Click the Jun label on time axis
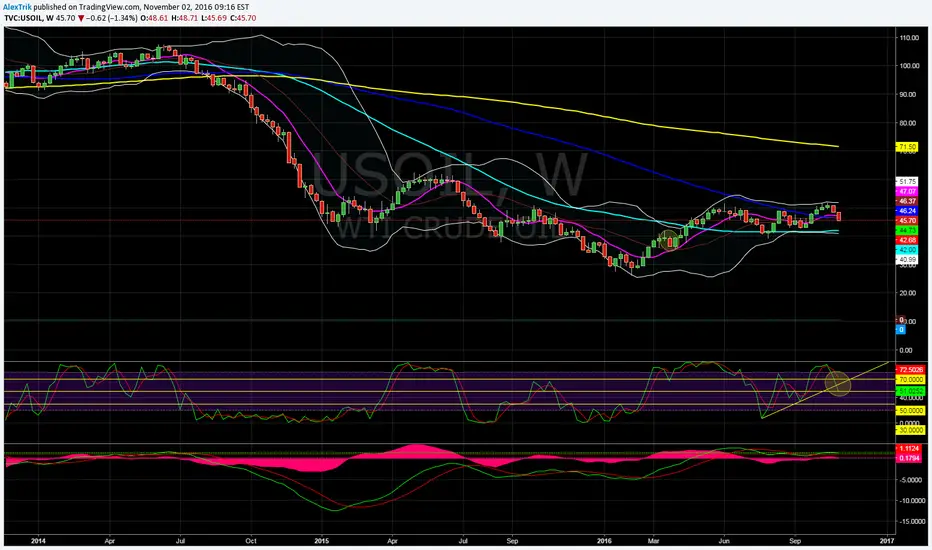This screenshot has width=932, height=550. click(724, 541)
